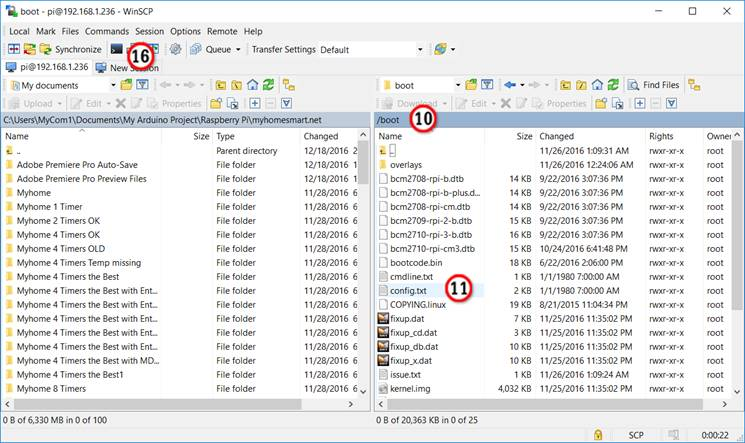Sort remote files by Rights column
The height and width of the screenshot is (443, 745).
click(x=674, y=136)
